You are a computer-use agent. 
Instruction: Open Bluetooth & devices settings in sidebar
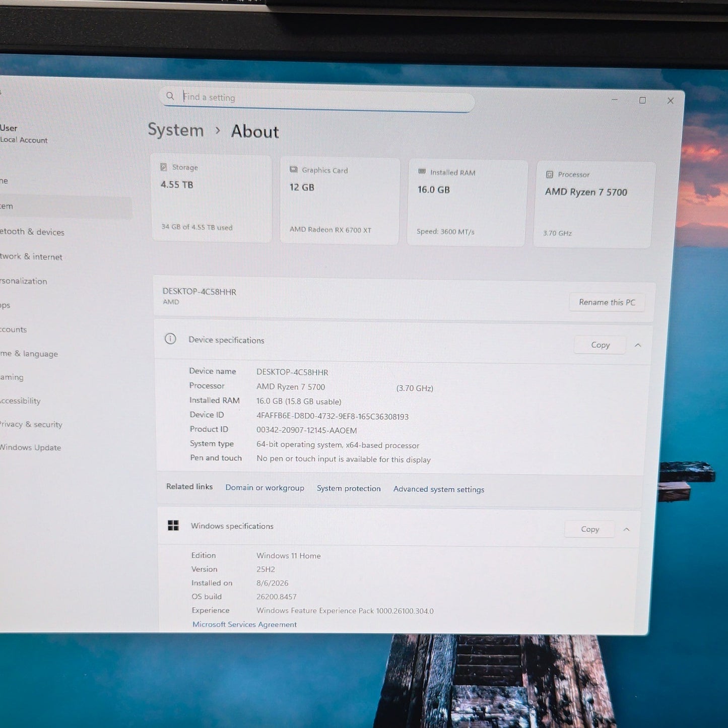[32, 232]
